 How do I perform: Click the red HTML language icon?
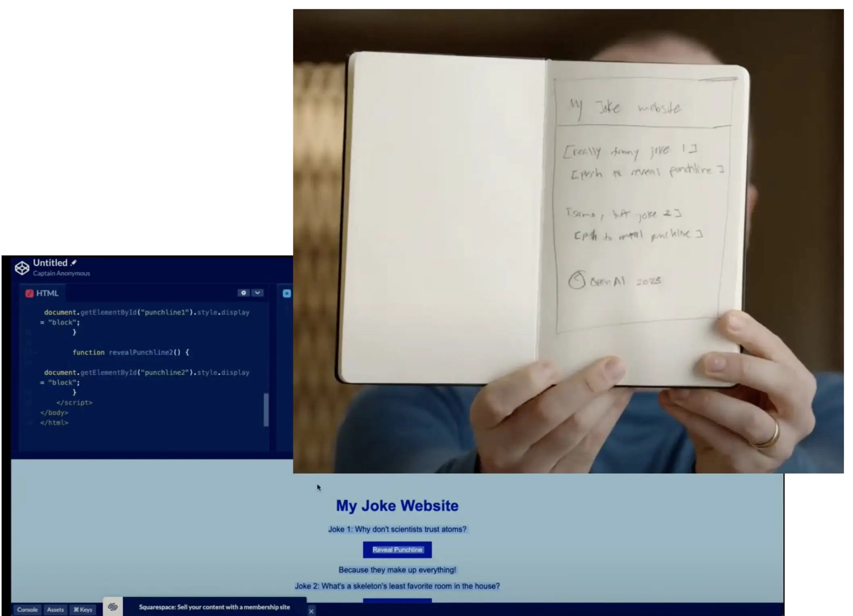click(x=29, y=293)
